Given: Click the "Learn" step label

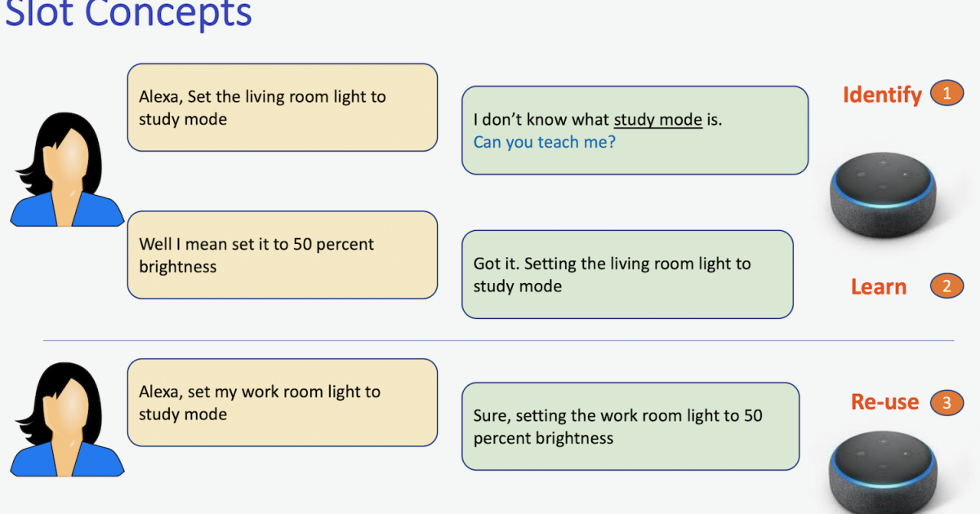Looking at the screenshot, I should 879,287.
